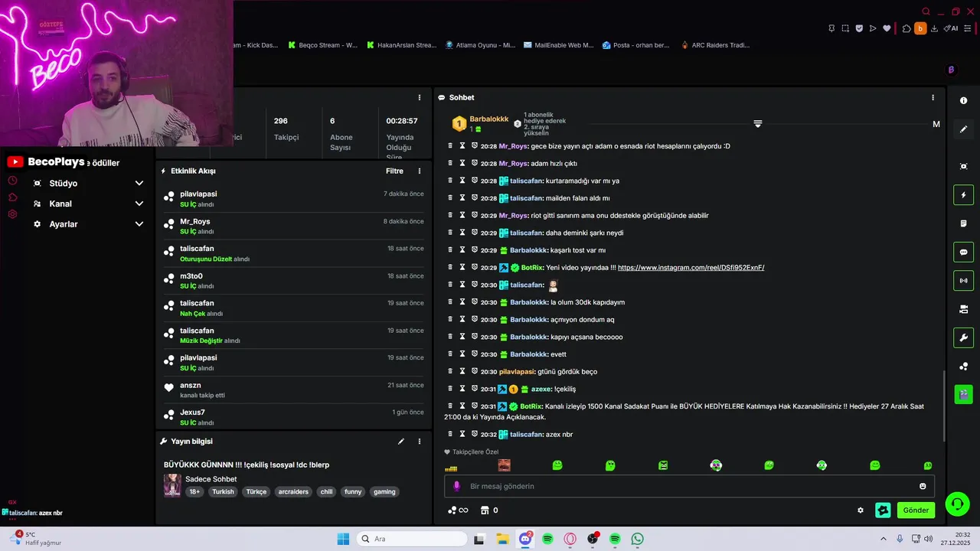Screen dimensions: 980x551
Task: Open browser extensions puzzle icon
Action: point(906,28)
